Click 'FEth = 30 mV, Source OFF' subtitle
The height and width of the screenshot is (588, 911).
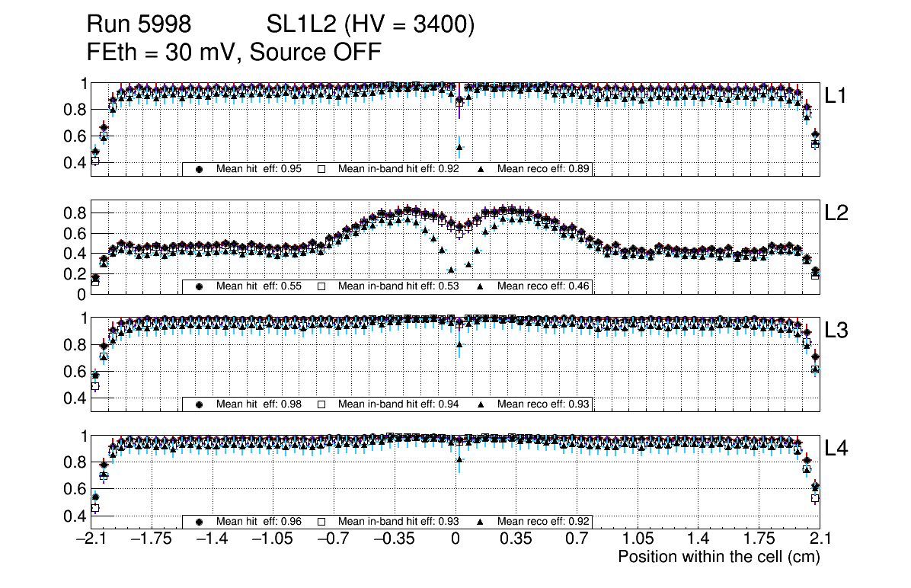(x=233, y=53)
